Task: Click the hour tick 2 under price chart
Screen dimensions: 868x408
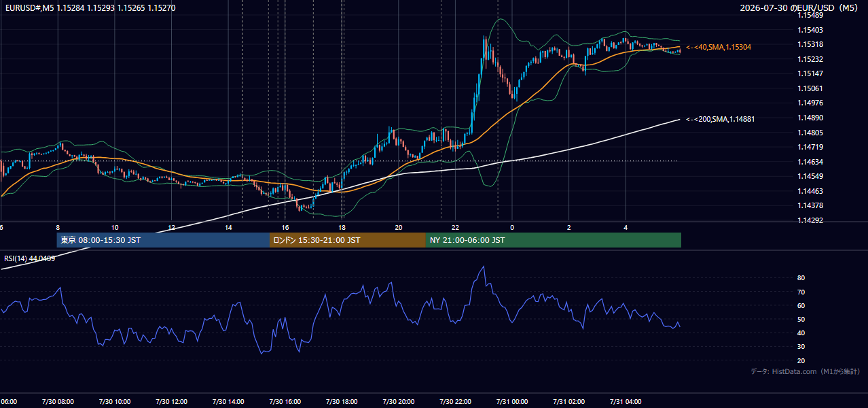Action: pos(569,227)
